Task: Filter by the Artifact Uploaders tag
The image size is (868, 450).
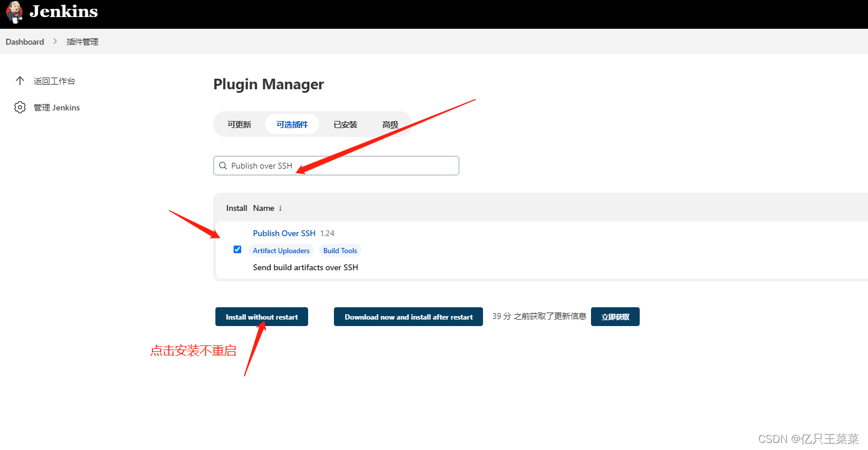Action: click(x=281, y=250)
